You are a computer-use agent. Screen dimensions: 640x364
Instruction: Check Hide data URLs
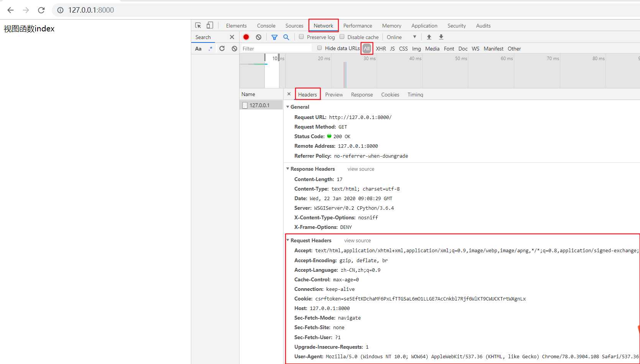pos(320,48)
